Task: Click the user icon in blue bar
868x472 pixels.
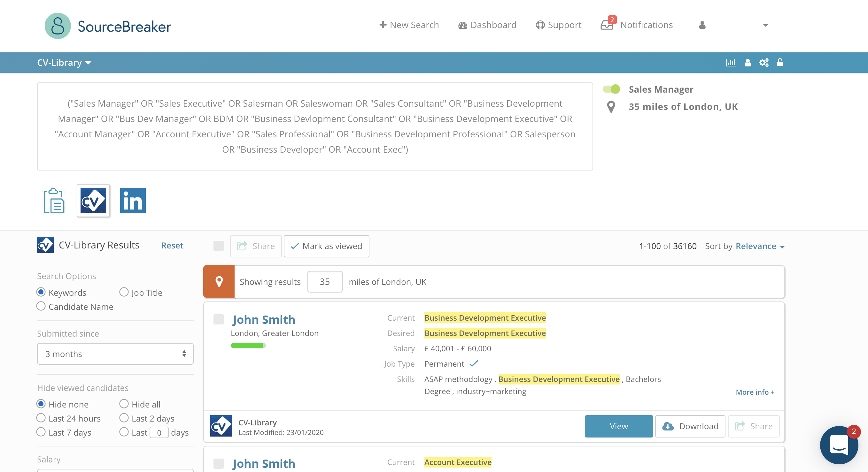Action: pyautogui.click(x=748, y=63)
